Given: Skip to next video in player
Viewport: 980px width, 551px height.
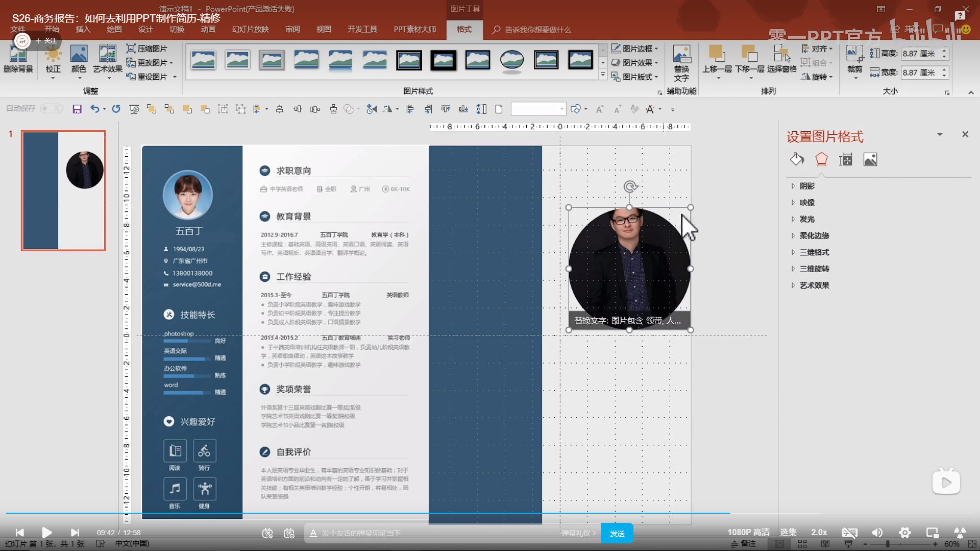Looking at the screenshot, I should (x=75, y=533).
